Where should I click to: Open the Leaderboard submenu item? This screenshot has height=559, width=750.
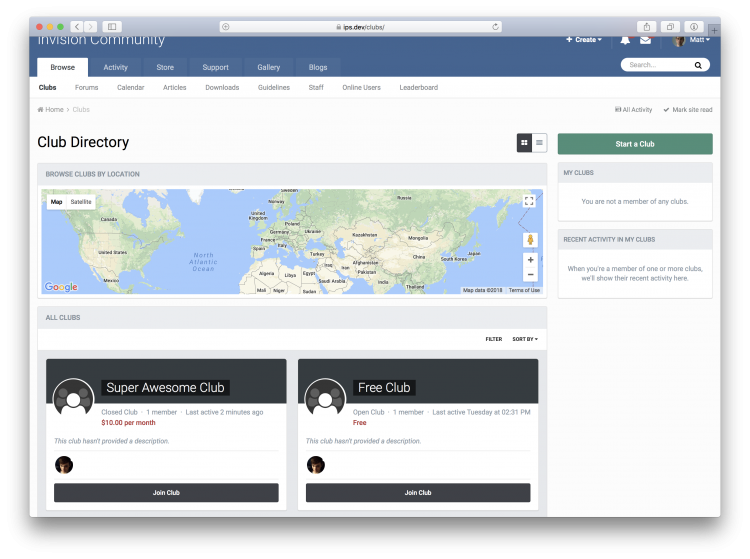pyautogui.click(x=419, y=88)
